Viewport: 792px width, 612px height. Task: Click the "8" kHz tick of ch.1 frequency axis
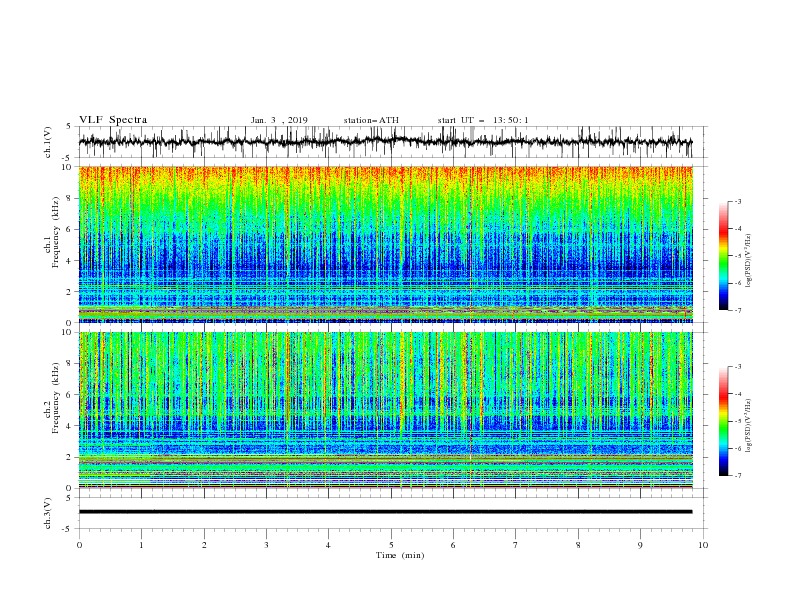[70, 198]
